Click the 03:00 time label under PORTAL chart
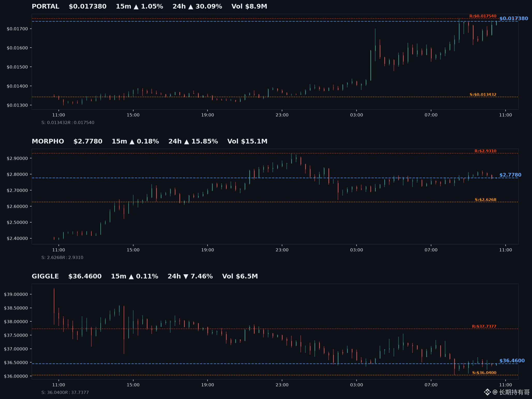The width and height of the screenshot is (532, 399). click(x=357, y=115)
